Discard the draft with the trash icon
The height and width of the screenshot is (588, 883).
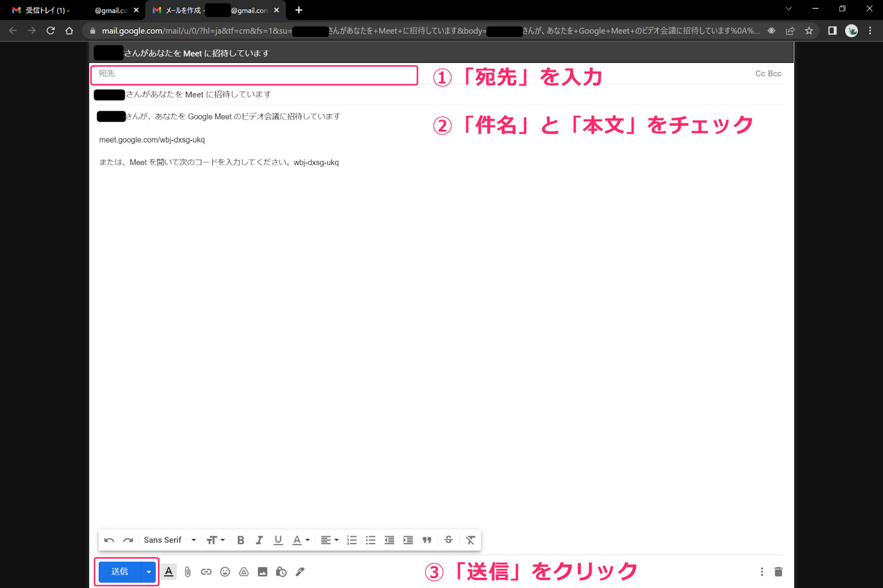pos(779,571)
